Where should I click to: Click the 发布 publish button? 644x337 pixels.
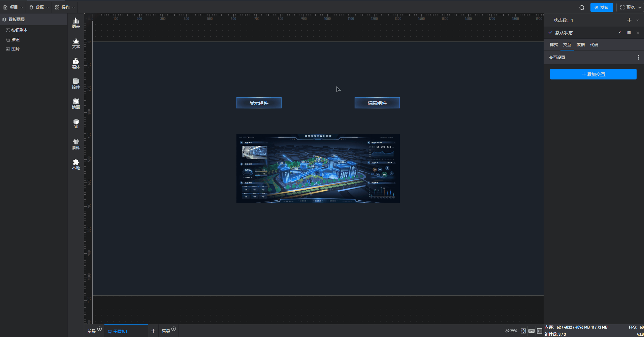coord(602,7)
